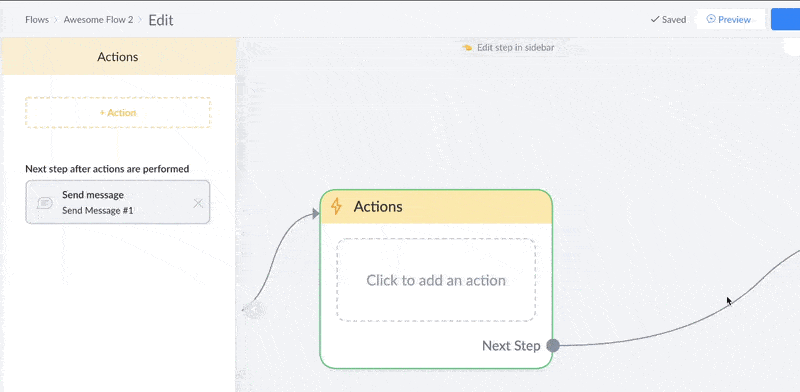
Task: Click the checkmark icon next to Saved
Action: point(655,19)
